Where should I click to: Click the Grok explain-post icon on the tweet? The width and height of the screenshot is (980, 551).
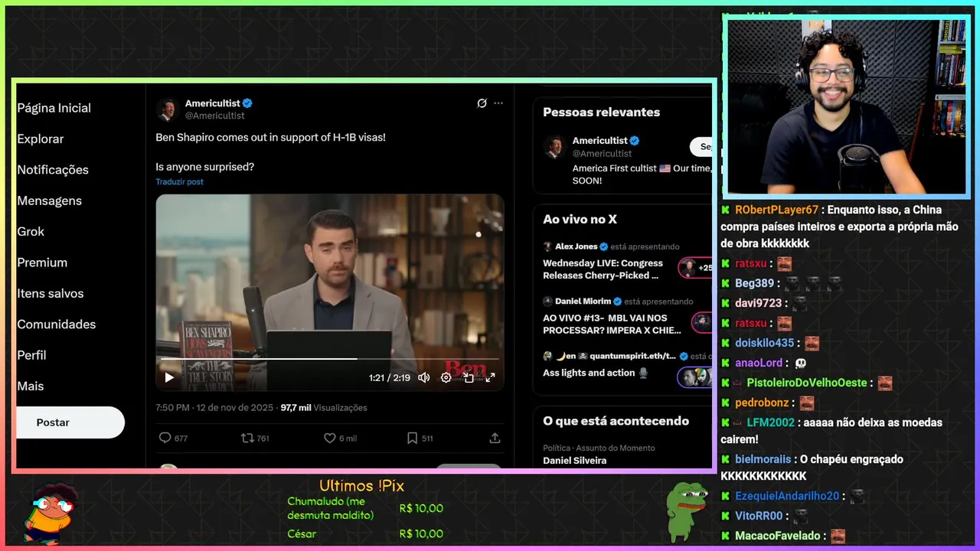[x=482, y=103]
